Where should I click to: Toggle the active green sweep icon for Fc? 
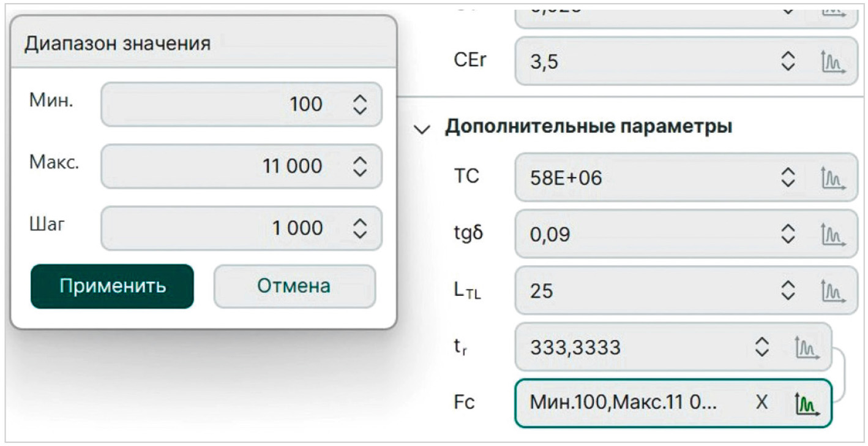tap(807, 403)
